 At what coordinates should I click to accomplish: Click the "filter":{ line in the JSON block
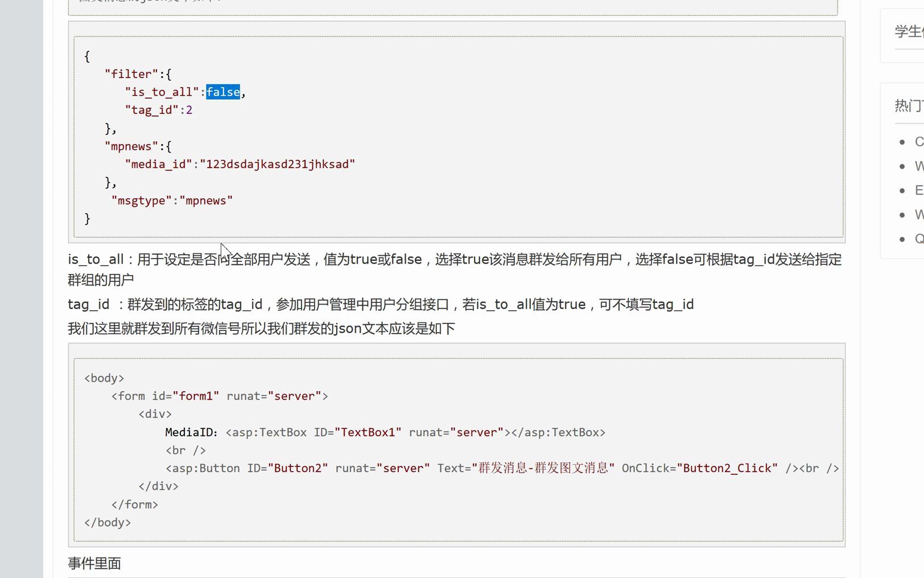[x=138, y=74]
